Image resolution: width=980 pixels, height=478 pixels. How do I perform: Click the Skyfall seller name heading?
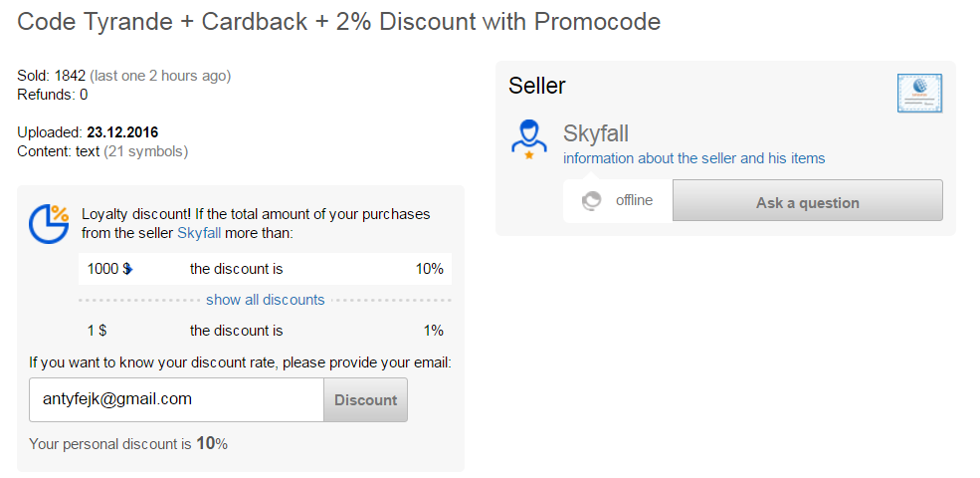click(x=596, y=133)
